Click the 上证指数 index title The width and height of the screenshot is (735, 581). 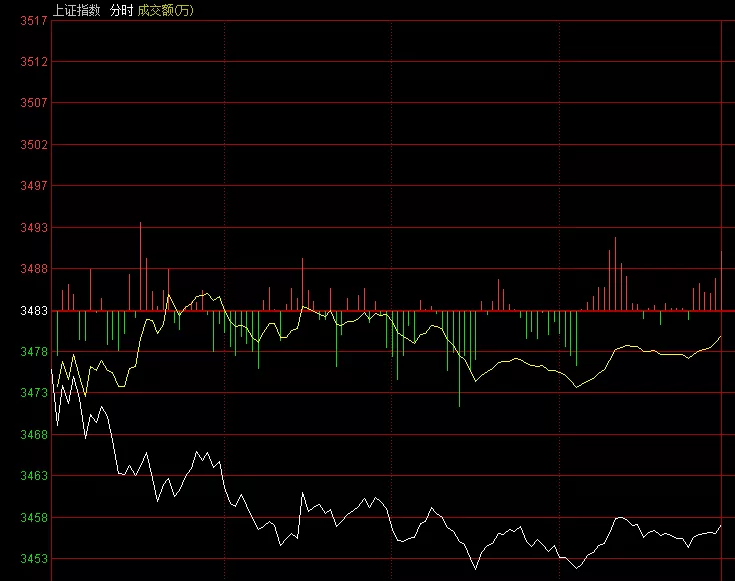tap(76, 10)
